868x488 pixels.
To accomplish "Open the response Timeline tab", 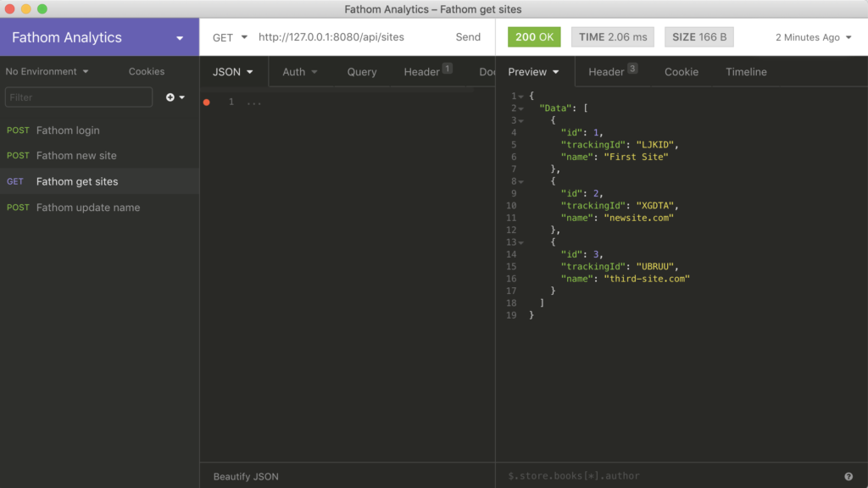I will point(746,72).
